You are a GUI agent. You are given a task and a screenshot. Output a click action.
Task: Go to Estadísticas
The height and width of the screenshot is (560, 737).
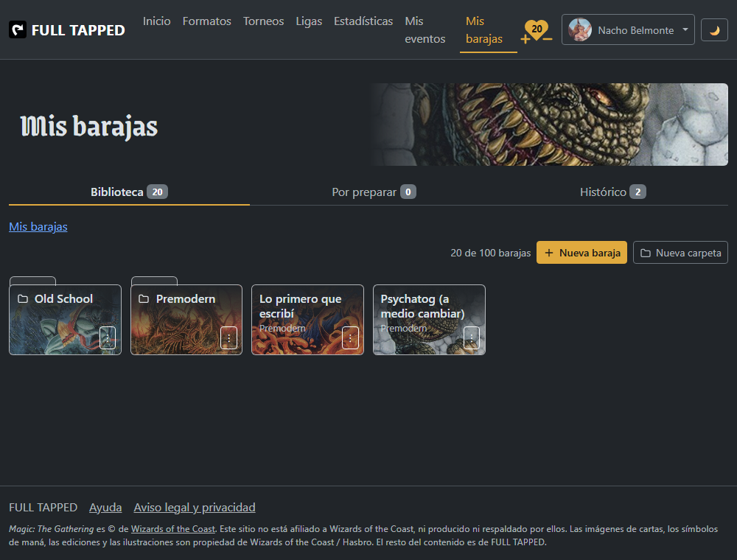pos(363,21)
